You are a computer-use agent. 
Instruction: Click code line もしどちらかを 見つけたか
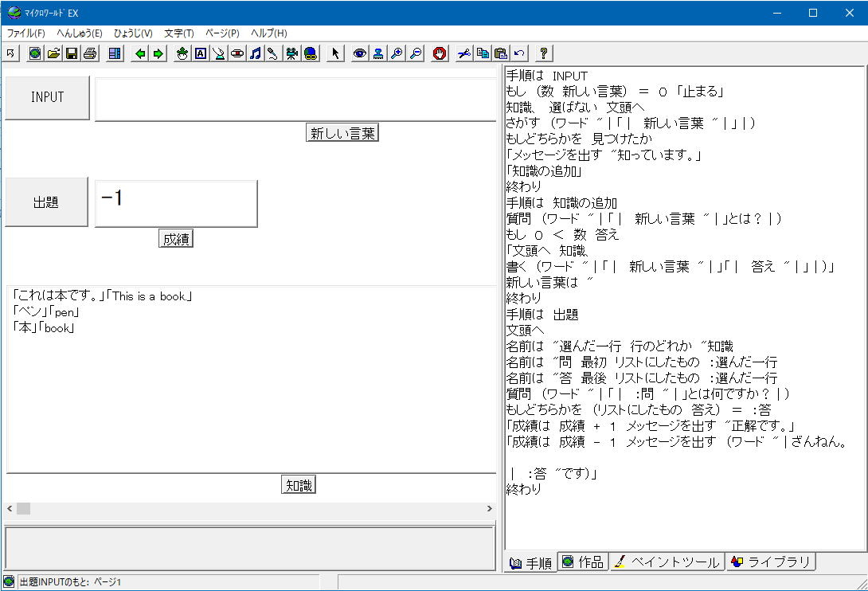tap(579, 139)
